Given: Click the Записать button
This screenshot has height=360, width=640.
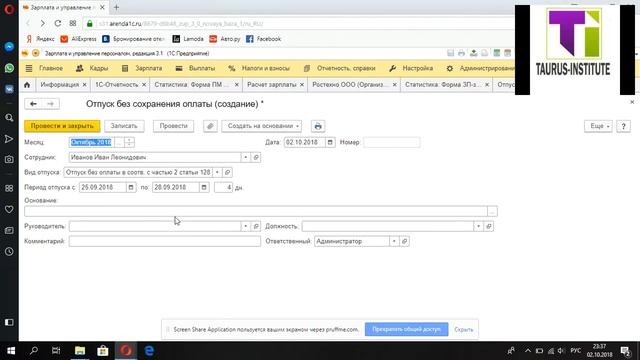Looking at the screenshot, I should (124, 126).
